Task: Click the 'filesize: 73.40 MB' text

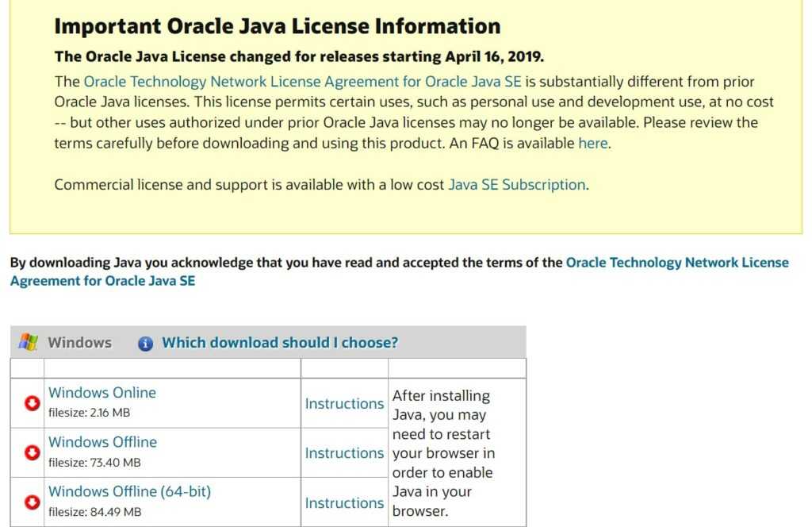Action: coord(94,463)
